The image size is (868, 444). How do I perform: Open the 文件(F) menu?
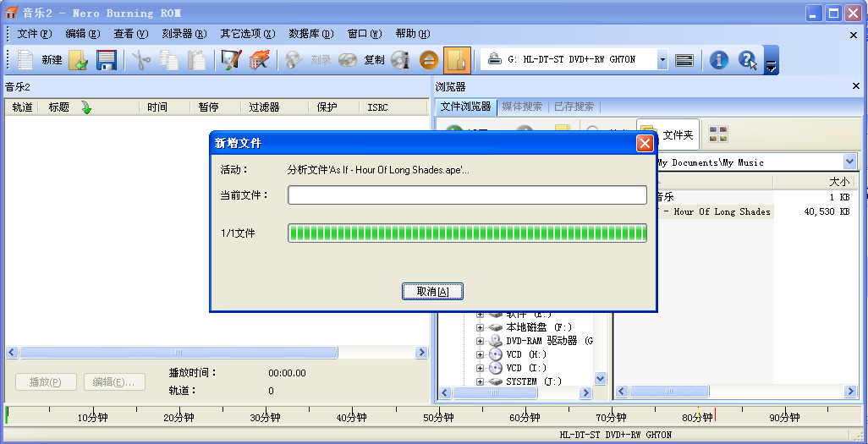[x=35, y=34]
